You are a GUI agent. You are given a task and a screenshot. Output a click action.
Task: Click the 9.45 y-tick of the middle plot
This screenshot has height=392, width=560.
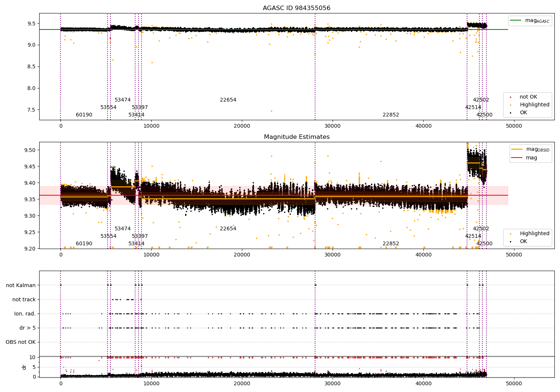point(30,167)
